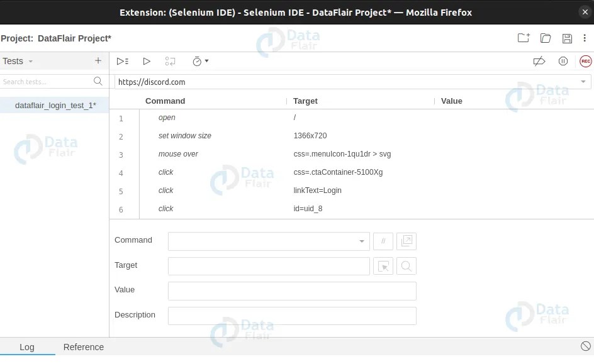Viewport: 594px width, 364px height.
Task: Expand the URL bar dropdown
Action: 585,82
